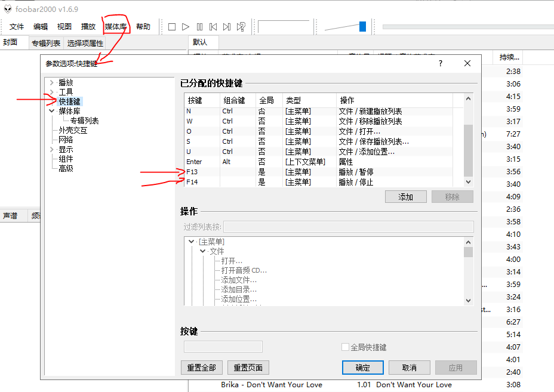Viewport: 554px width, 392px height.
Task: Collapse the 媒体库 tree node
Action: point(52,111)
